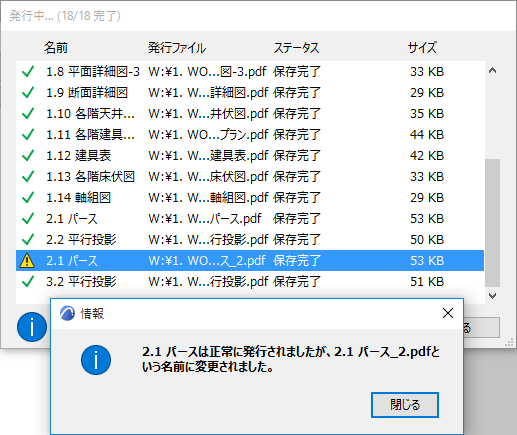Click the file path W:¥1. WO…図-3.pdf
Screen dimensions: 517x435
tap(207, 71)
